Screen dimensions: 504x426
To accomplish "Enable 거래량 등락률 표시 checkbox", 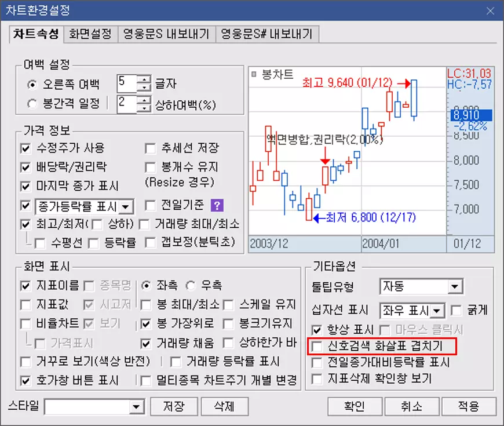I will [x=176, y=362].
